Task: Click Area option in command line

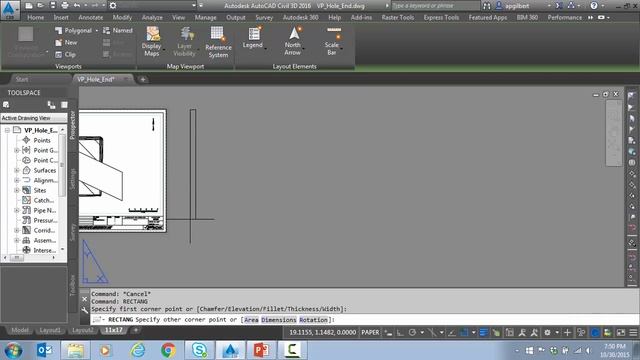Action: [251, 320]
